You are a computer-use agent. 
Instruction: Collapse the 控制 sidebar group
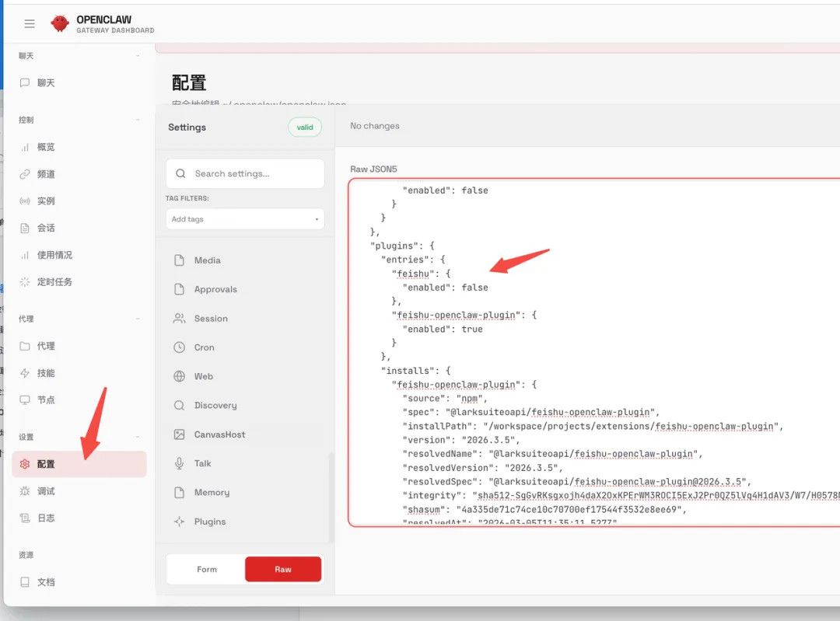(138, 120)
